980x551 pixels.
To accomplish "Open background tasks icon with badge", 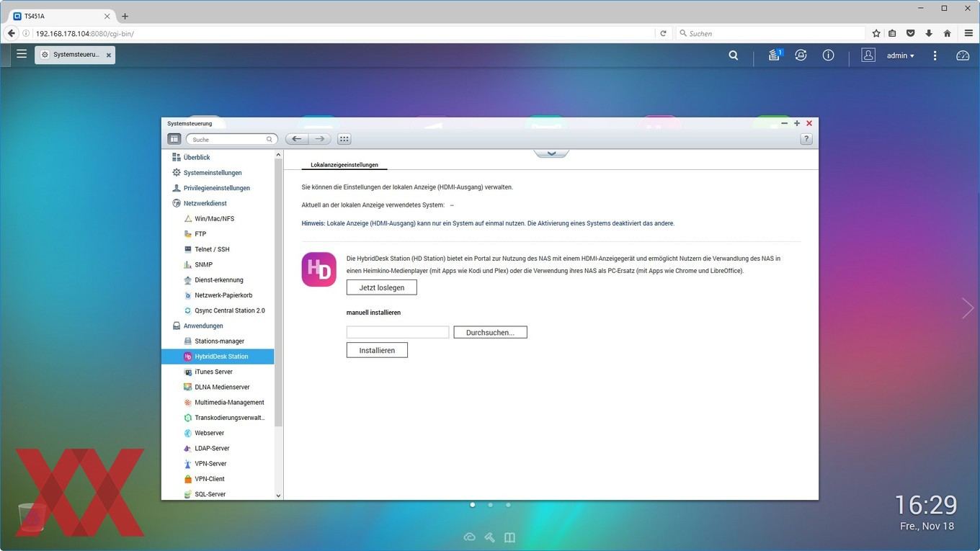I will pyautogui.click(x=775, y=55).
